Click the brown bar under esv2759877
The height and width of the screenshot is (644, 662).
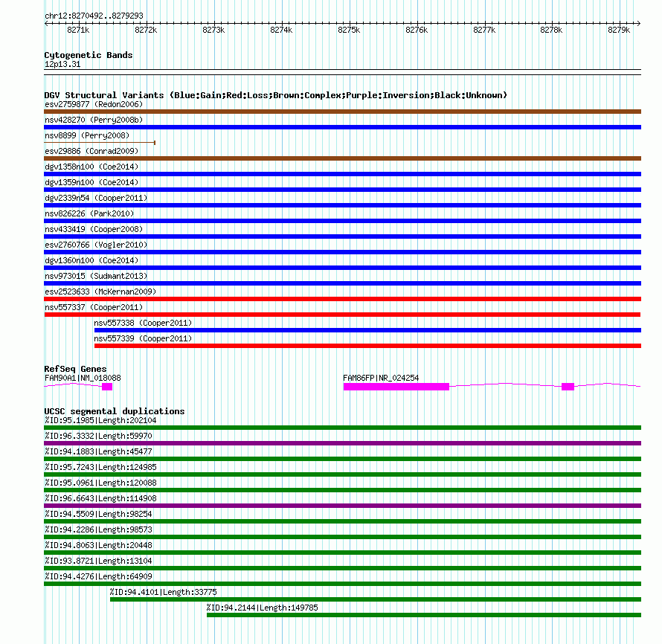point(342,112)
